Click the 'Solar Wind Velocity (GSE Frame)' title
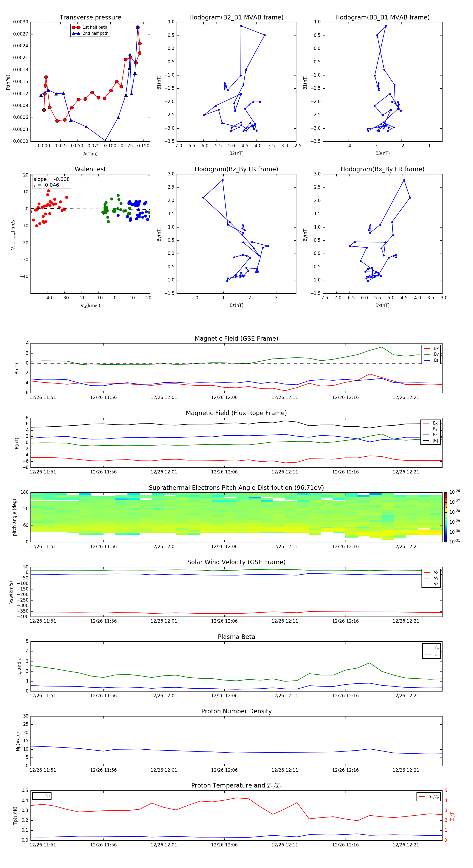The height and width of the screenshot is (868, 473). pyautogui.click(x=236, y=562)
